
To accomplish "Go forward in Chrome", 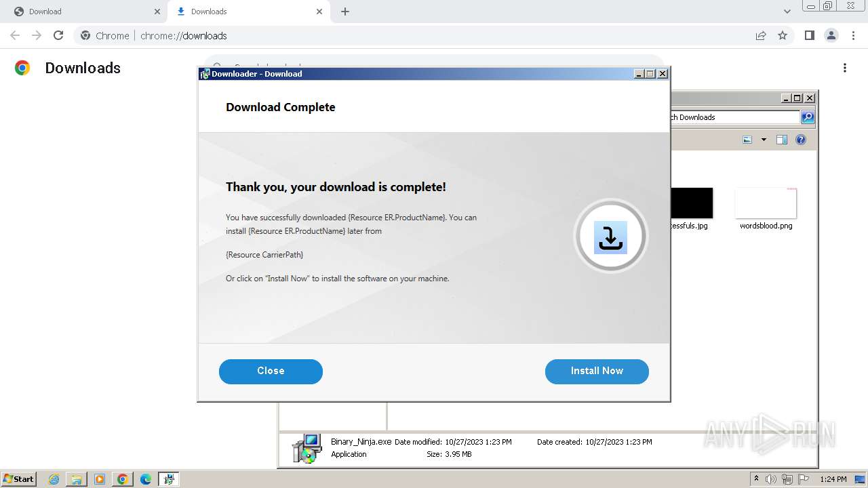I will [37, 35].
